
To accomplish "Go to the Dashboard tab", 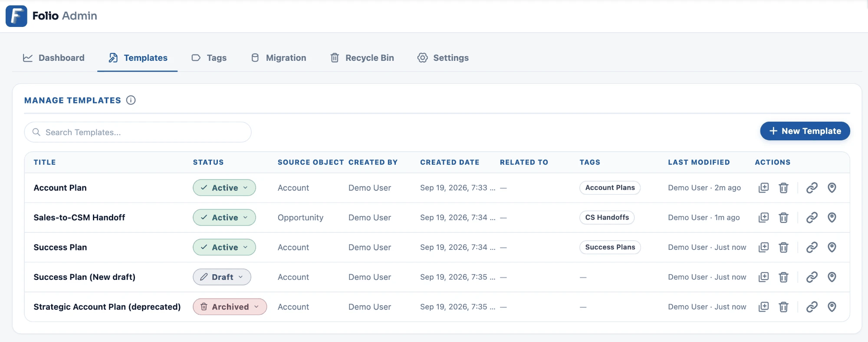I will [54, 58].
